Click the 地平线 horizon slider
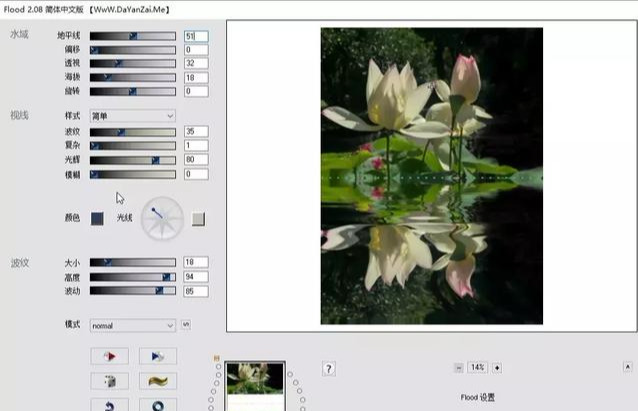This screenshot has height=411, width=638. (x=133, y=36)
